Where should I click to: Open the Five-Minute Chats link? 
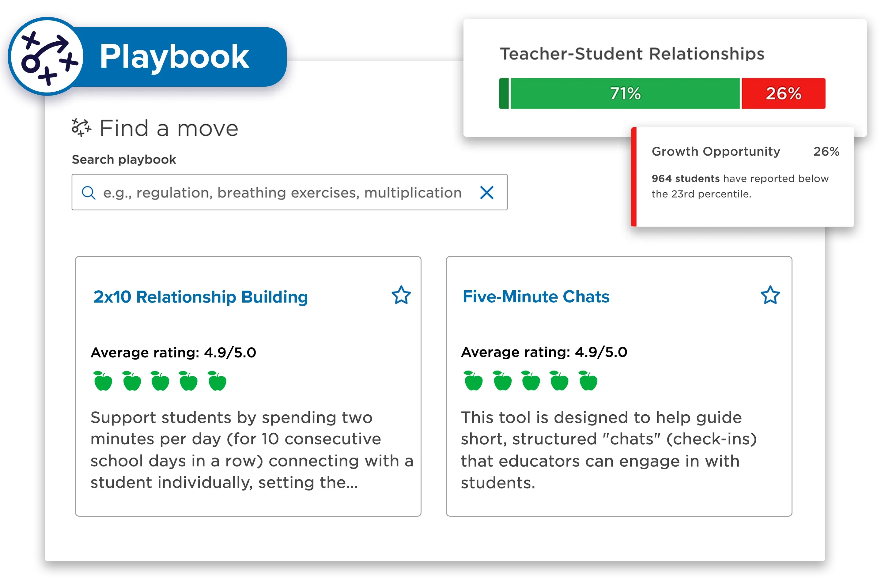[535, 297]
